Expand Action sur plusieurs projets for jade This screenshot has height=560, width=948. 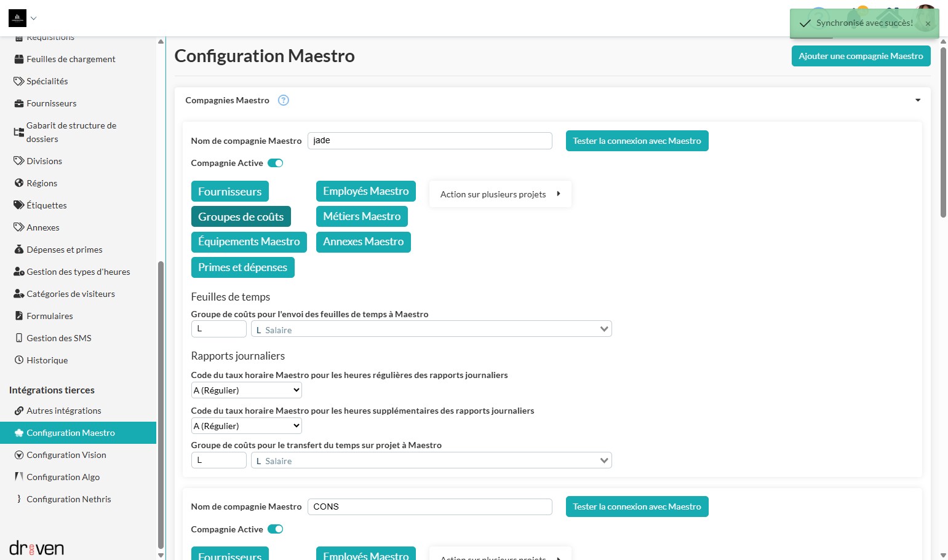[500, 194]
